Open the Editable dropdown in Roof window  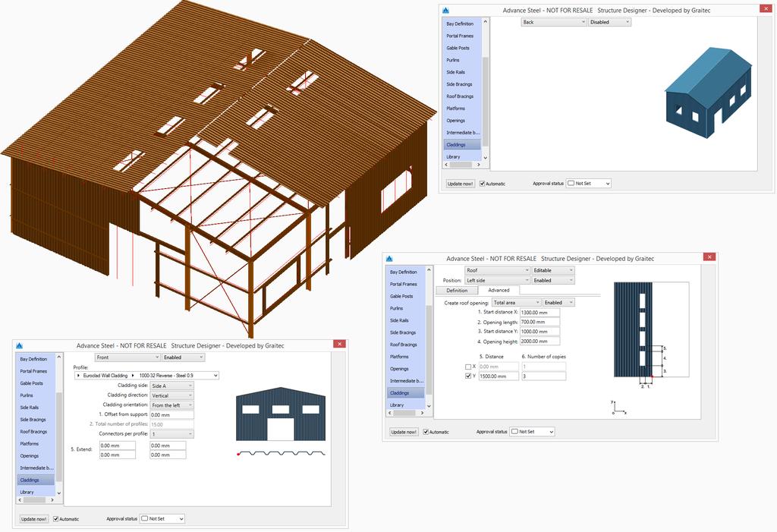coord(553,270)
